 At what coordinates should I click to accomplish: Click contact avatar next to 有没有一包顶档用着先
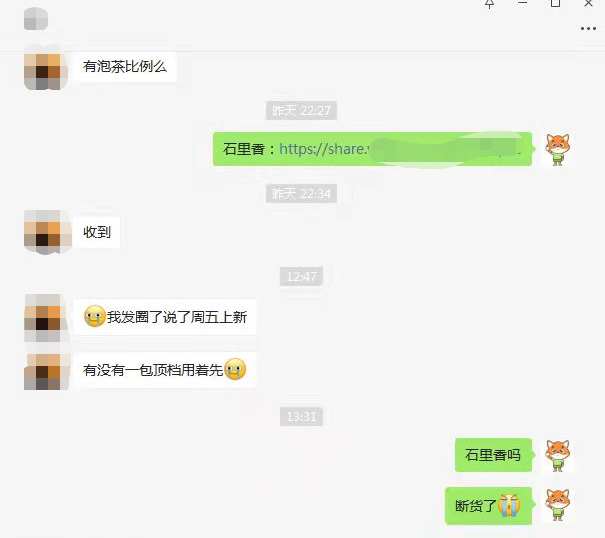click(47, 372)
